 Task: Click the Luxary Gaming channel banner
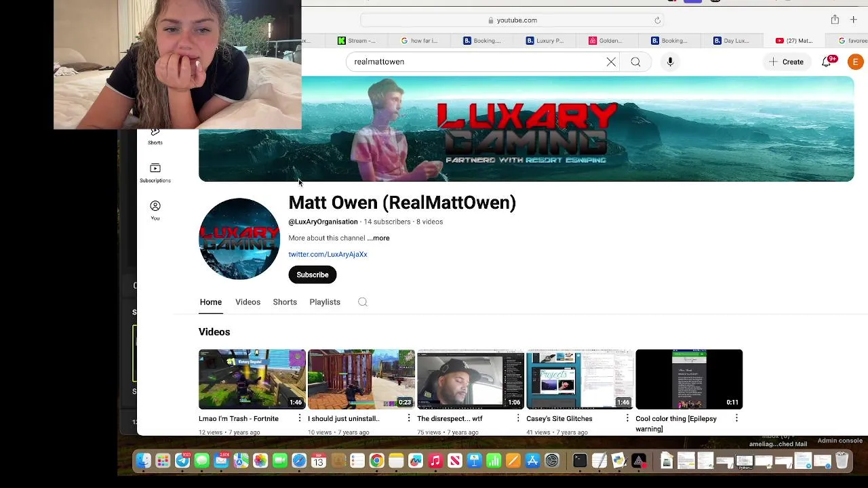click(x=526, y=129)
